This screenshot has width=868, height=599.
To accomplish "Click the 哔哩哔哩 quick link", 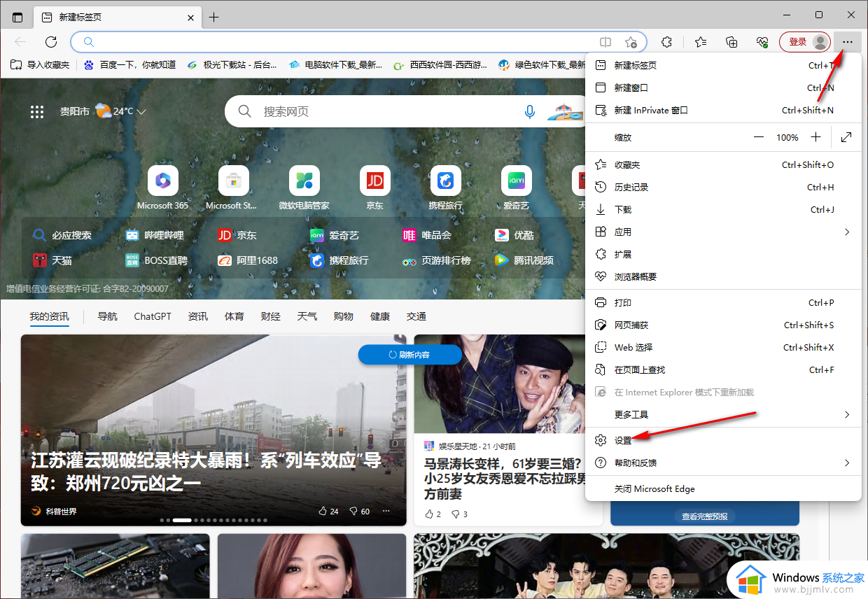I will (x=155, y=235).
